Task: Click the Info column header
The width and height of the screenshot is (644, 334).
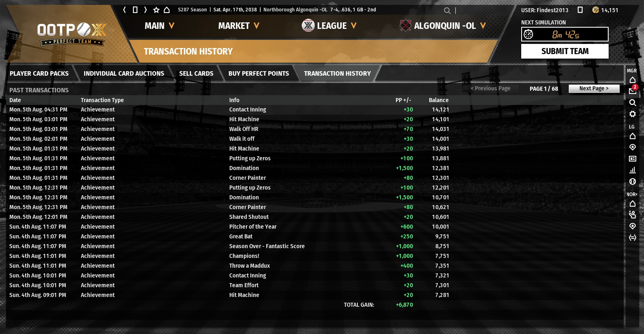Action: [x=234, y=100]
